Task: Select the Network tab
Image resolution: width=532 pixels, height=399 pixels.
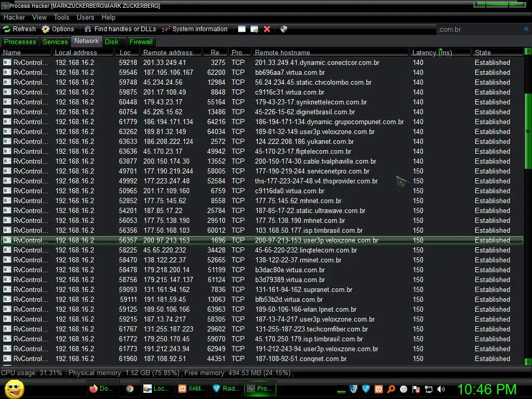Action: [x=87, y=41]
